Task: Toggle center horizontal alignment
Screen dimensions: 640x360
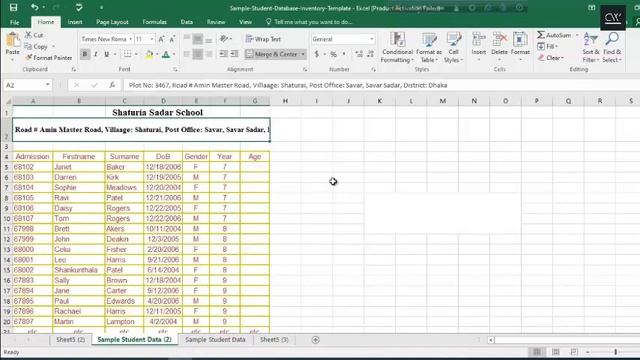Action: tap(198, 54)
